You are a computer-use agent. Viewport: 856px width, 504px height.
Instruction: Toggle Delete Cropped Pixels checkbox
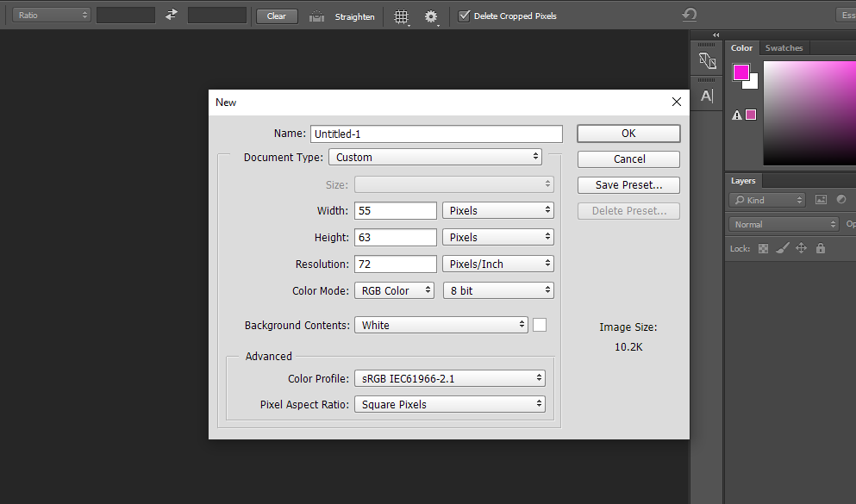[465, 16]
